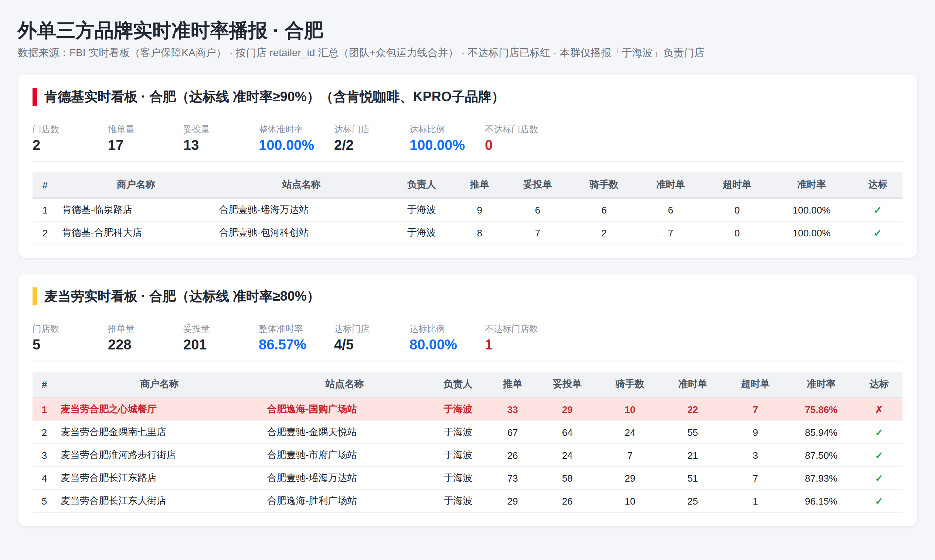This screenshot has width=935, height=560.
Task: Click KFC 整体准时率 value 100.00%
Action: click(286, 145)
